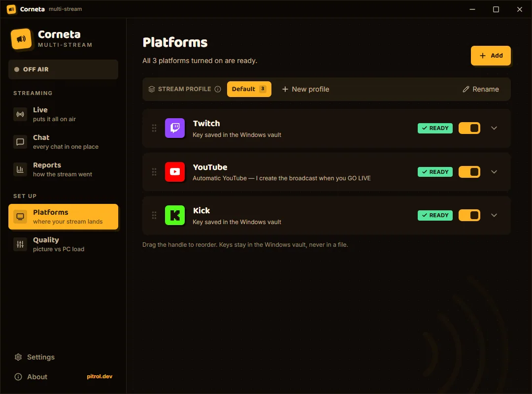Click the STREAMING section header
Image resolution: width=532 pixels, height=394 pixels.
[33, 93]
